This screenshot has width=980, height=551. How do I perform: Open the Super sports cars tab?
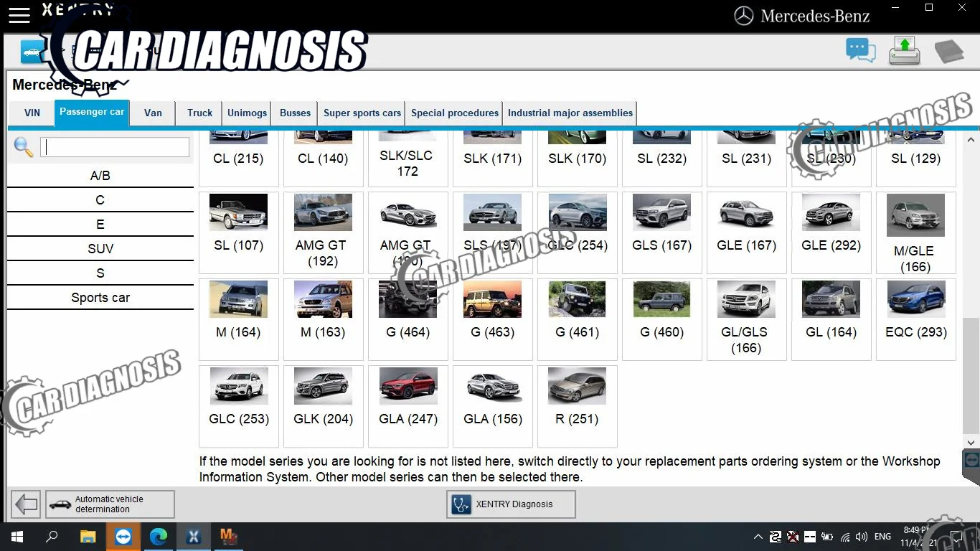click(362, 113)
